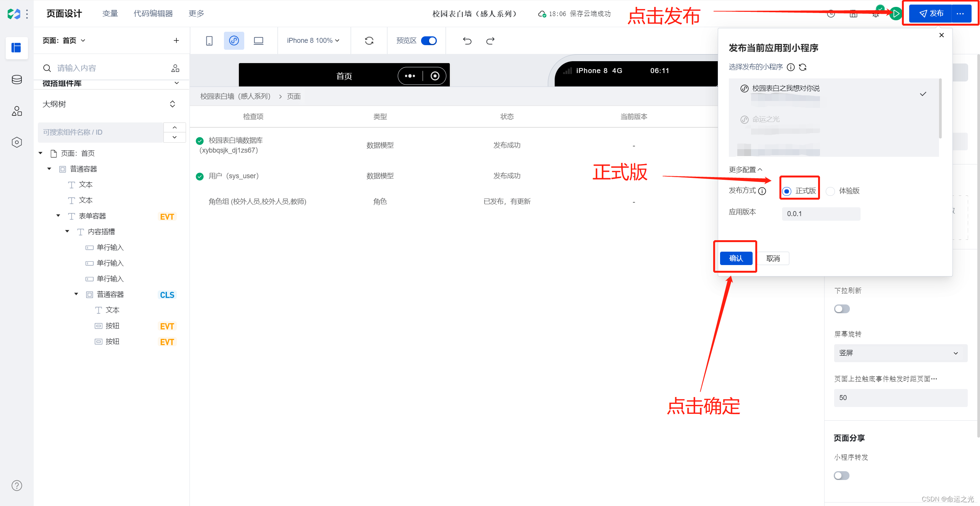Open the help question mark icon
The image size is (980, 506).
(16, 485)
